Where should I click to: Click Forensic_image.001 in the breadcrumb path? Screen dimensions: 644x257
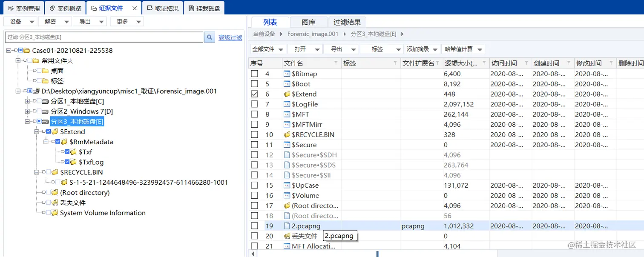tap(313, 34)
